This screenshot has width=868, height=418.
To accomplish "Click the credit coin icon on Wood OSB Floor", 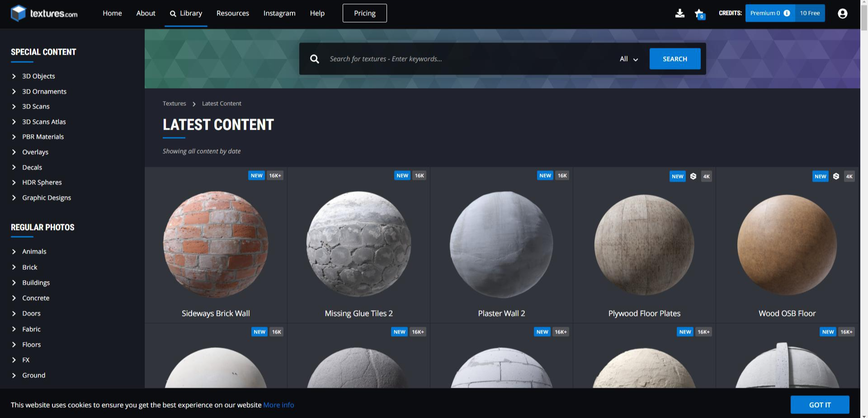I will click(836, 176).
